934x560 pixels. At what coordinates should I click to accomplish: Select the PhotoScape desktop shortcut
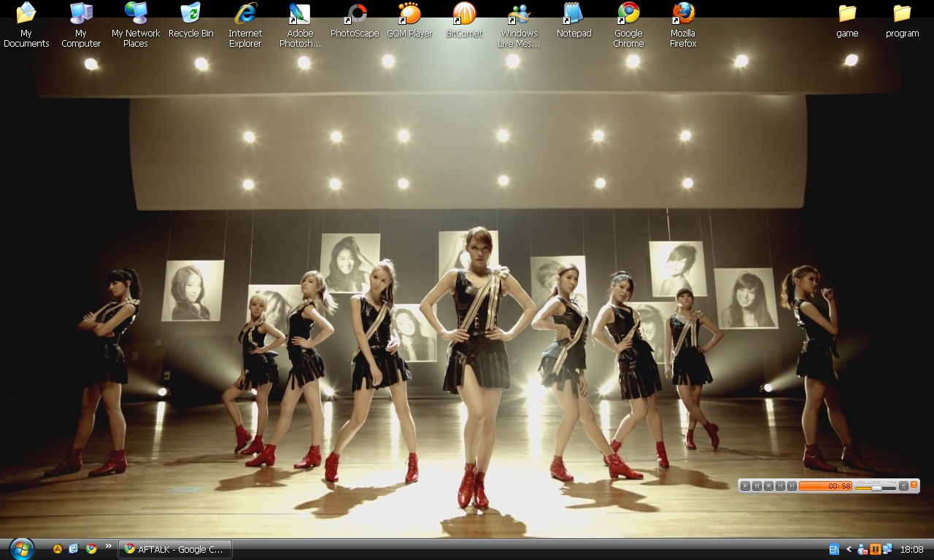tap(355, 20)
